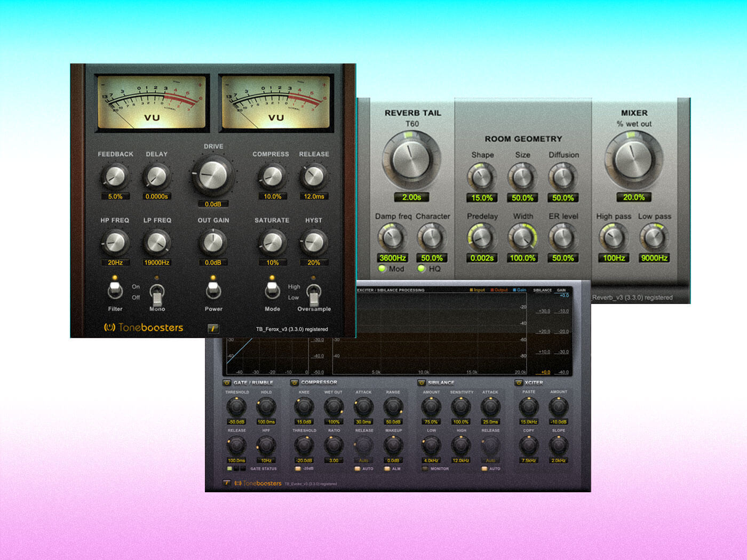Flip the Power toggle switch in Ferox
747x560 pixels.
pyautogui.click(x=213, y=290)
